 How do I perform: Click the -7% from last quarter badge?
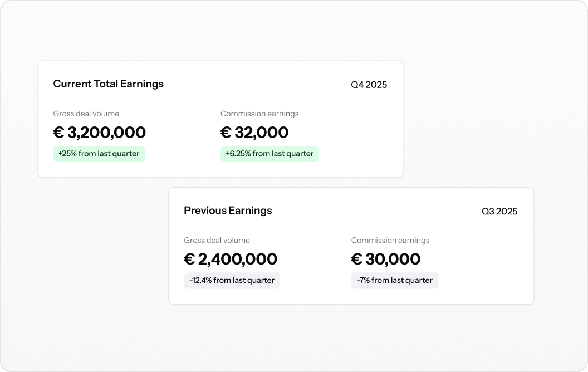[x=394, y=281]
